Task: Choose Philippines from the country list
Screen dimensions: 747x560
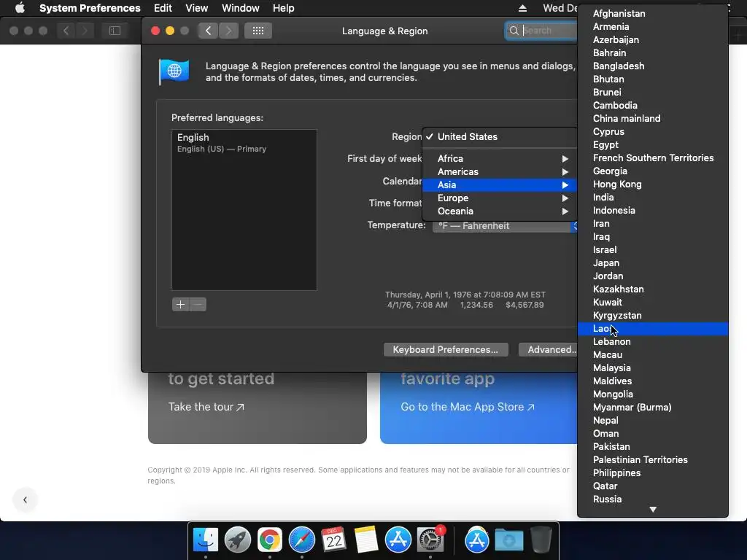Action: (653, 472)
